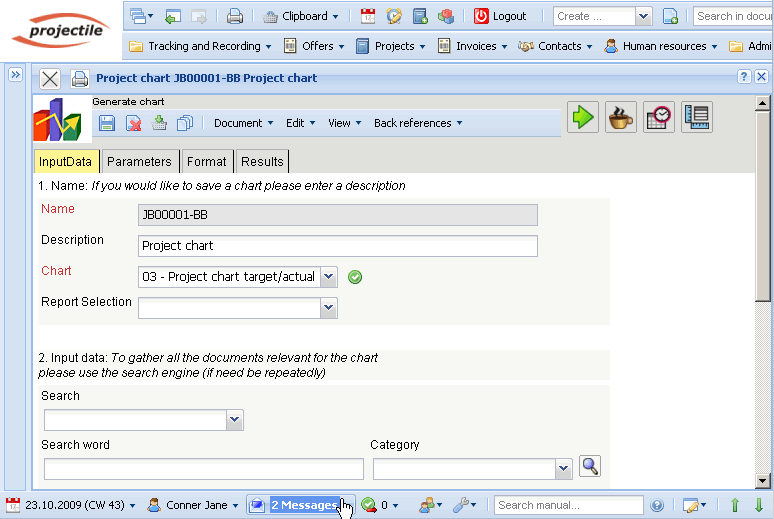Image resolution: width=774 pixels, height=519 pixels.
Task: Expand the Search combo box
Action: tap(235, 420)
